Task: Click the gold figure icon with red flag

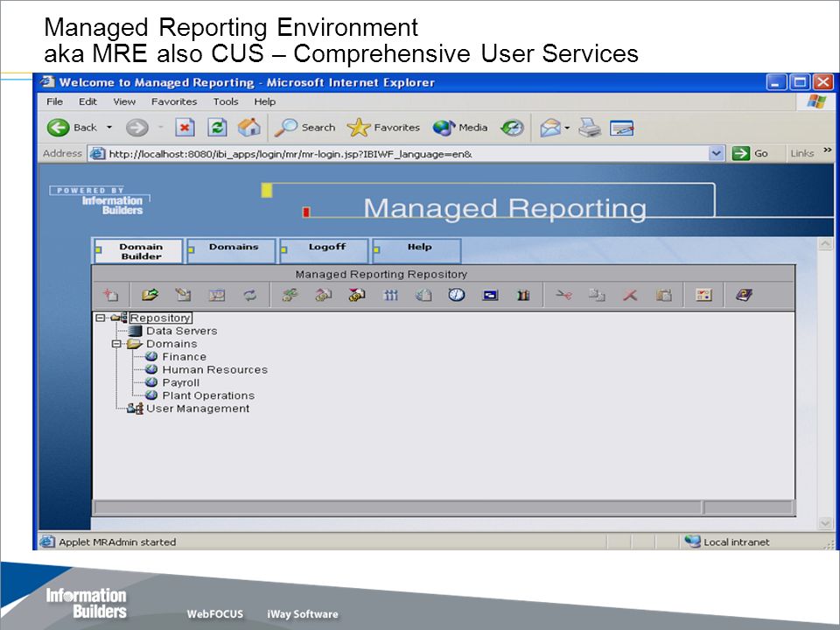Action: 357,295
